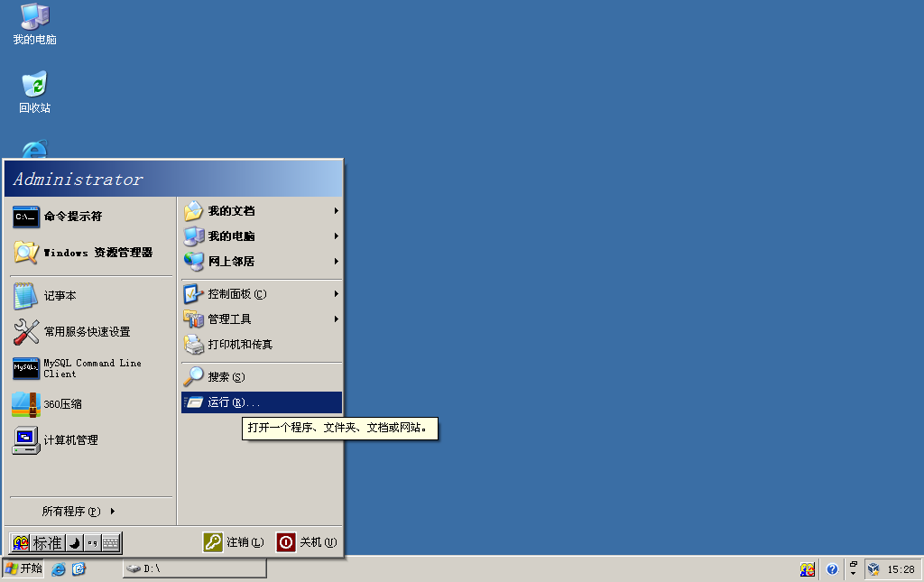Open 360压缩 program

(x=91, y=404)
